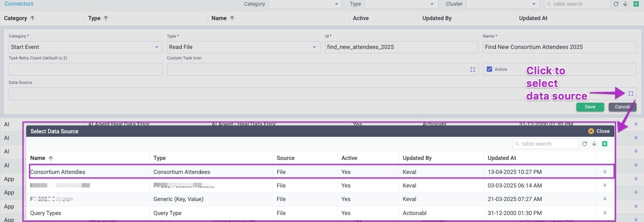Select the Consortium Attendies name cell

coord(58,172)
